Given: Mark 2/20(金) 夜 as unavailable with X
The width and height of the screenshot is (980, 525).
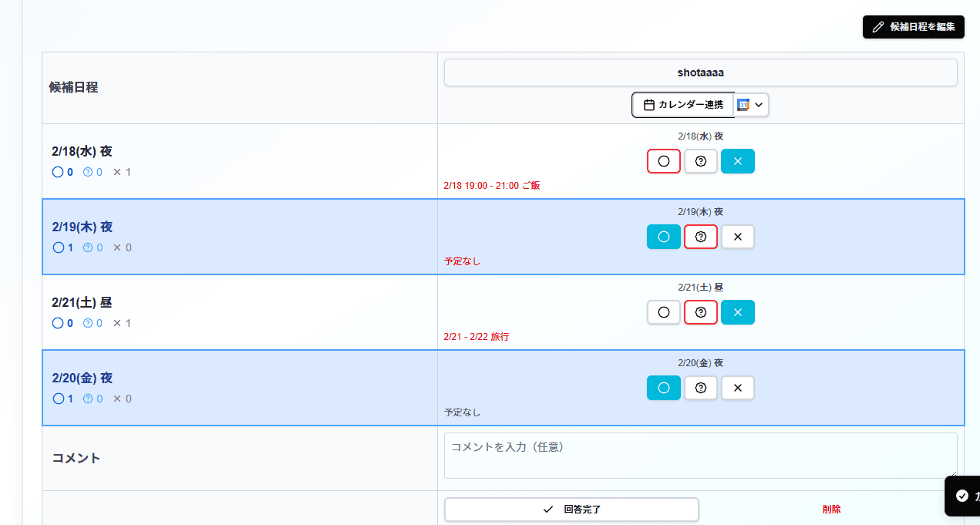Looking at the screenshot, I should coord(737,388).
